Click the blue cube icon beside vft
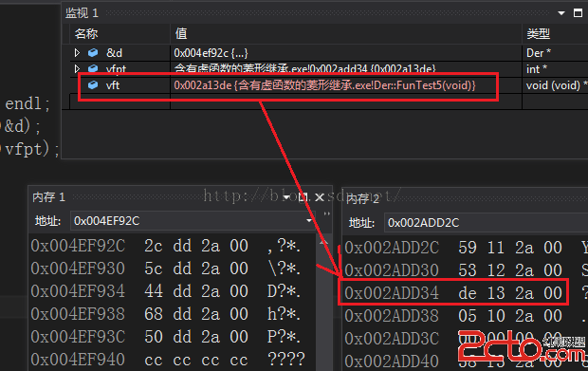The height and width of the screenshot is (371, 588). click(93, 85)
